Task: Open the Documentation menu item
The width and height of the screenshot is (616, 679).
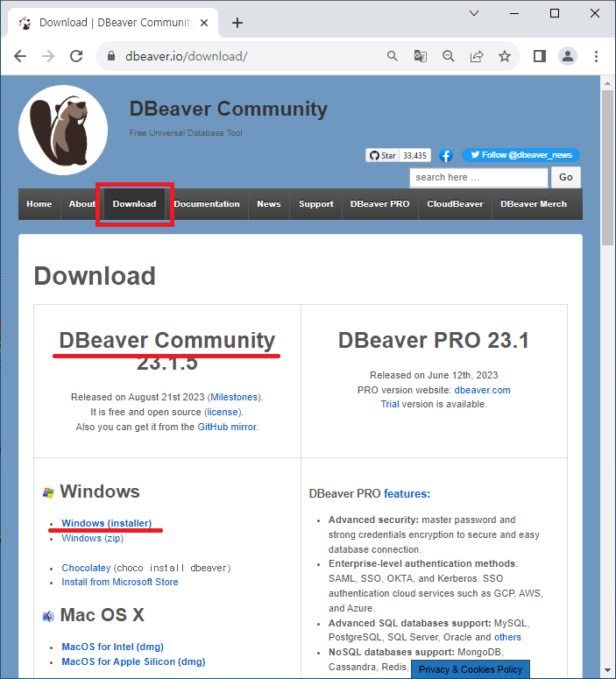Action: pos(207,204)
